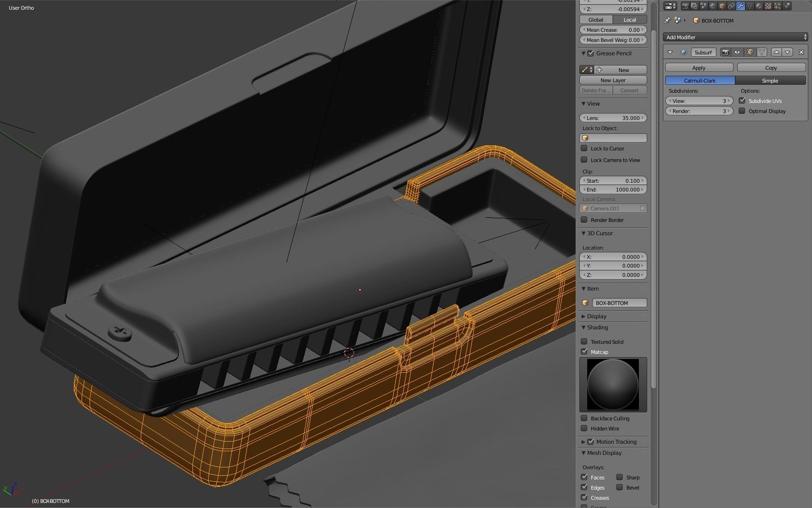Open the Scene properties tab icon
Screen dimensions: 812x508
(x=704, y=6)
